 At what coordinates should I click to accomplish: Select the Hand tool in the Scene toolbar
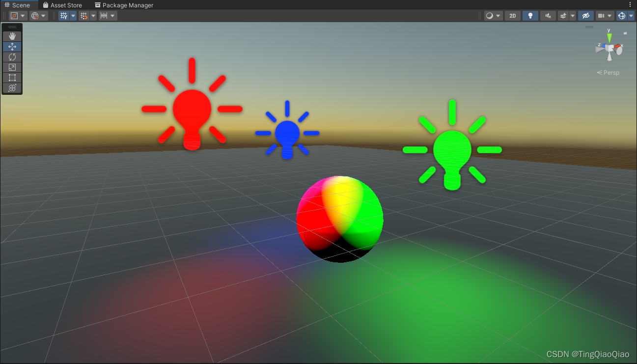12,36
